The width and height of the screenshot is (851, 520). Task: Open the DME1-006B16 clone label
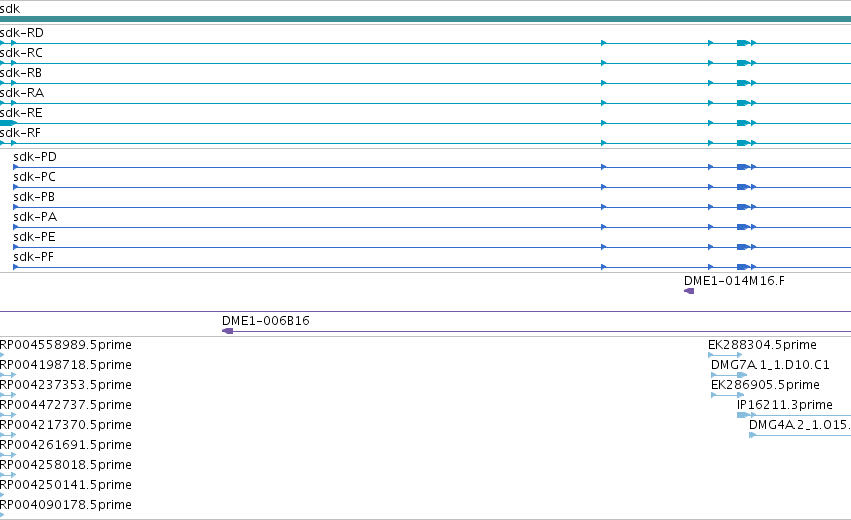(265, 321)
